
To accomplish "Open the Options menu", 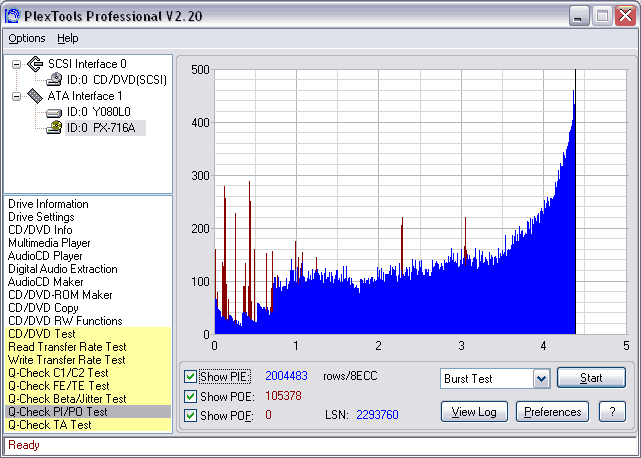I will (x=27, y=38).
